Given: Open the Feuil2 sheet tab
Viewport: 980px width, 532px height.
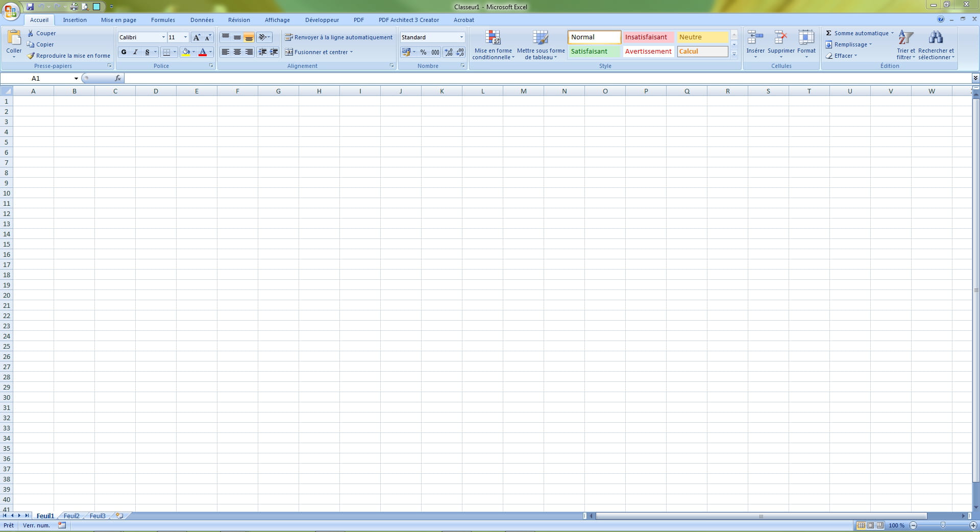Looking at the screenshot, I should 71,516.
